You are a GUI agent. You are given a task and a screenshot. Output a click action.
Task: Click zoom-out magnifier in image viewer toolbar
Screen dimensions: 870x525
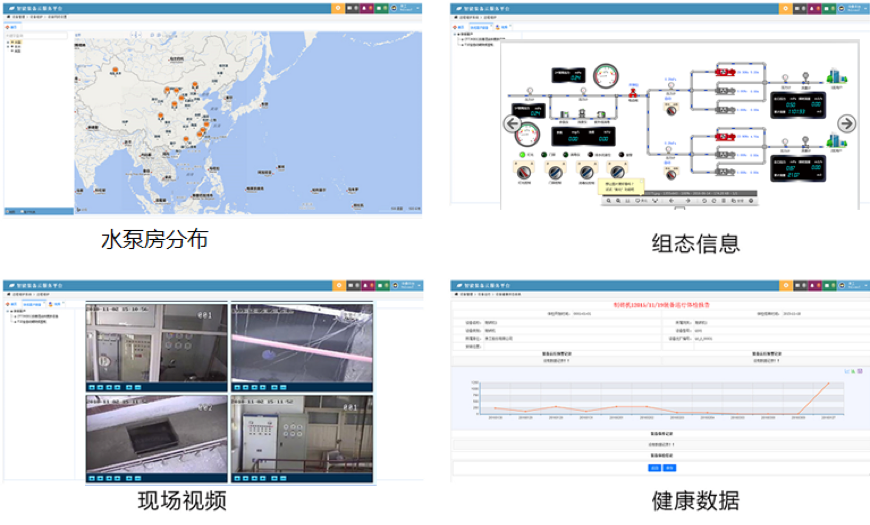click(x=609, y=201)
